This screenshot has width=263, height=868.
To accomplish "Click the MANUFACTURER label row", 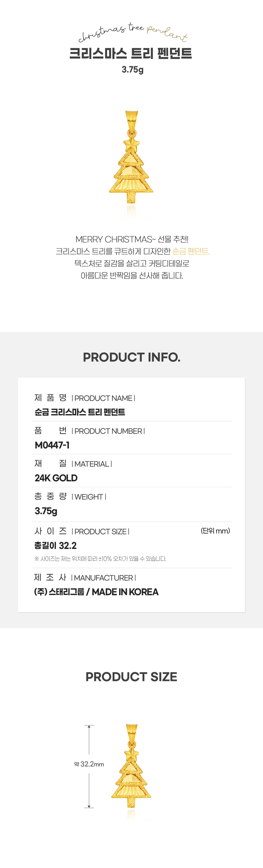I will pos(85,578).
